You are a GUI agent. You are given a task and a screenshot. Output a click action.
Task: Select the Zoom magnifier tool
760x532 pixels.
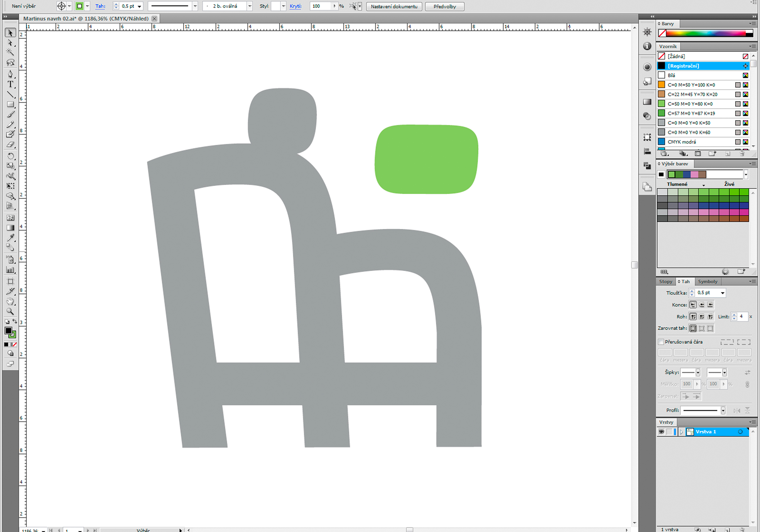(10, 312)
